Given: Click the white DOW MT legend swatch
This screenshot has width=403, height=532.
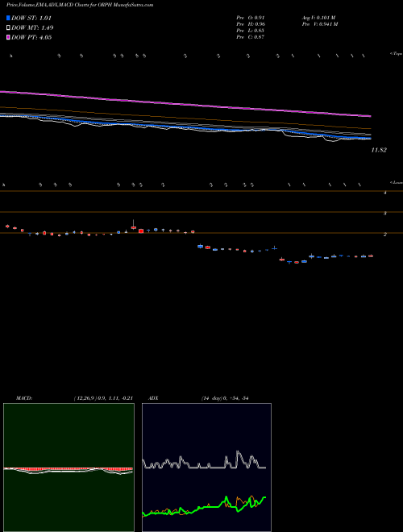Looking at the screenshot, I should point(9,28).
